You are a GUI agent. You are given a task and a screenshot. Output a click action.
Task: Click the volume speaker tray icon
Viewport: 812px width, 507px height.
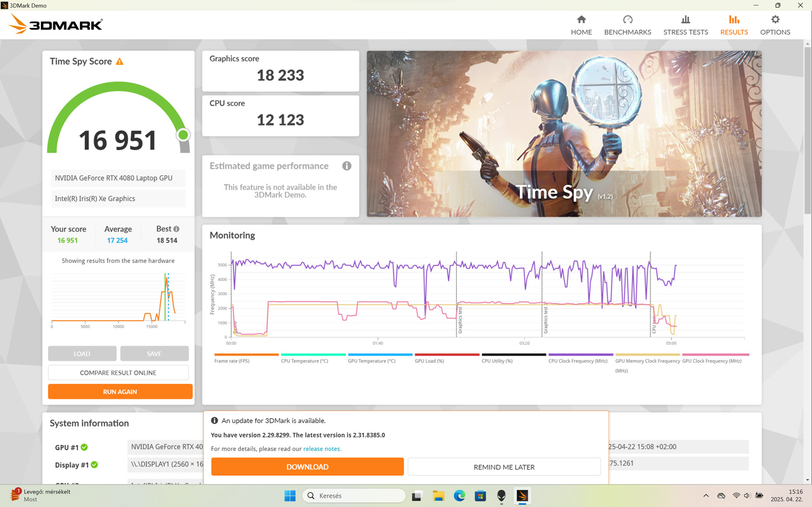coord(747,496)
